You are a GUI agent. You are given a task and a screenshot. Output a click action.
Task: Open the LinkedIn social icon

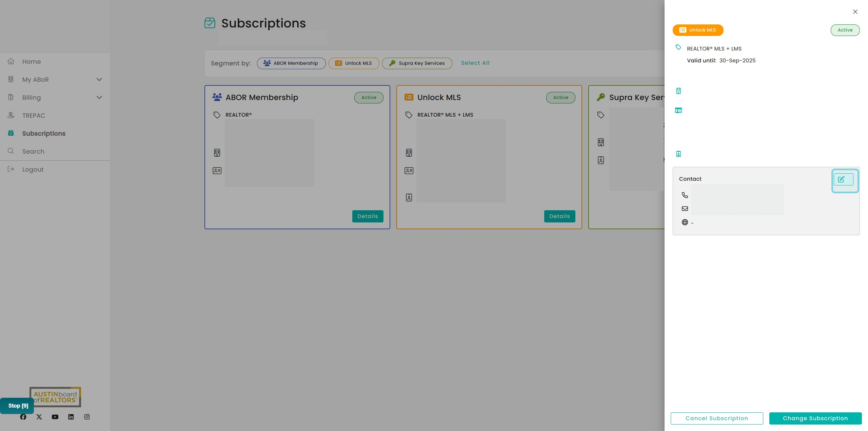click(x=71, y=417)
